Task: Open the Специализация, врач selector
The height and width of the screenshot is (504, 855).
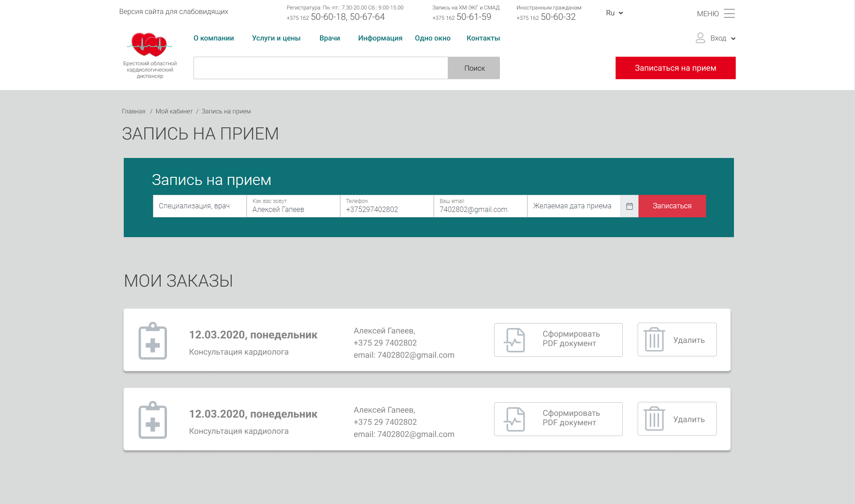Action: (x=200, y=206)
